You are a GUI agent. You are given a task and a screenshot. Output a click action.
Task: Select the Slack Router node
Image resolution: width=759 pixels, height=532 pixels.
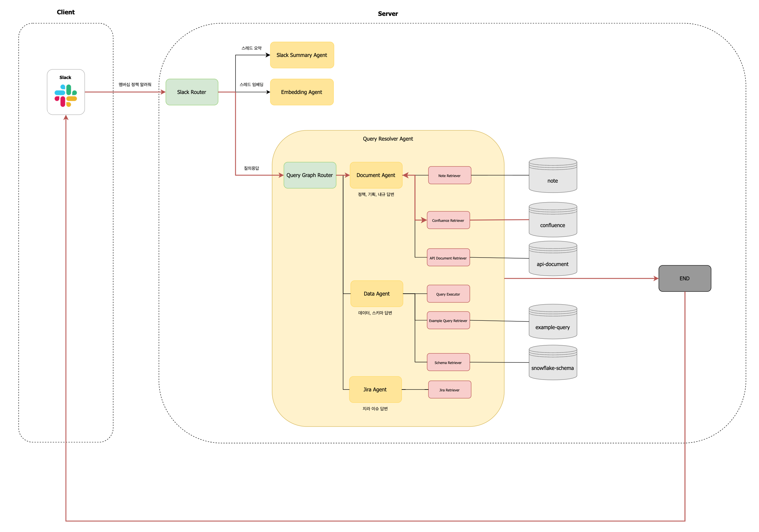tap(192, 92)
